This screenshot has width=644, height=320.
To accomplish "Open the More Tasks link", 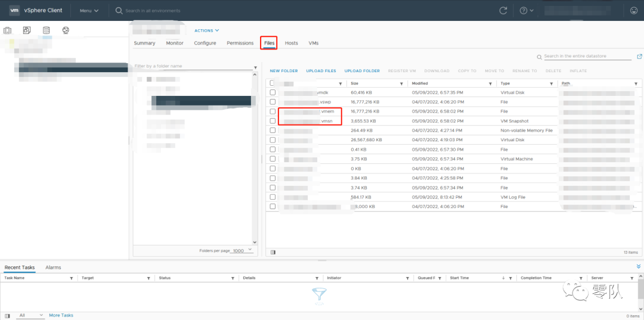I will tap(61, 315).
